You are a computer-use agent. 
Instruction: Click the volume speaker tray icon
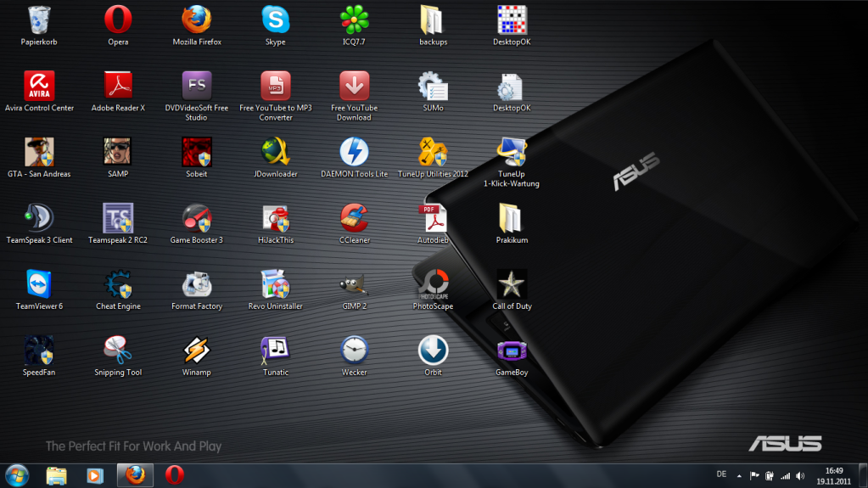801,475
